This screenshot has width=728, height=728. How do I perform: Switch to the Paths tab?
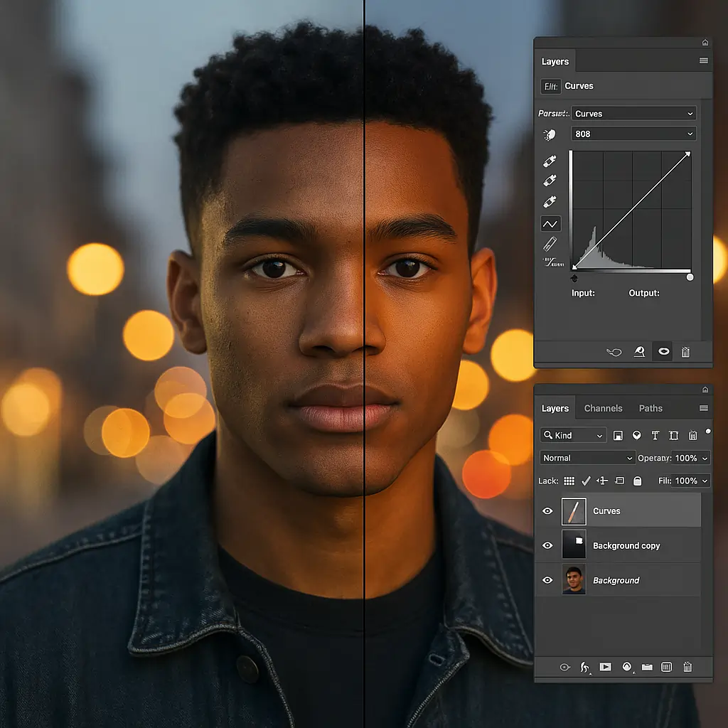651,409
